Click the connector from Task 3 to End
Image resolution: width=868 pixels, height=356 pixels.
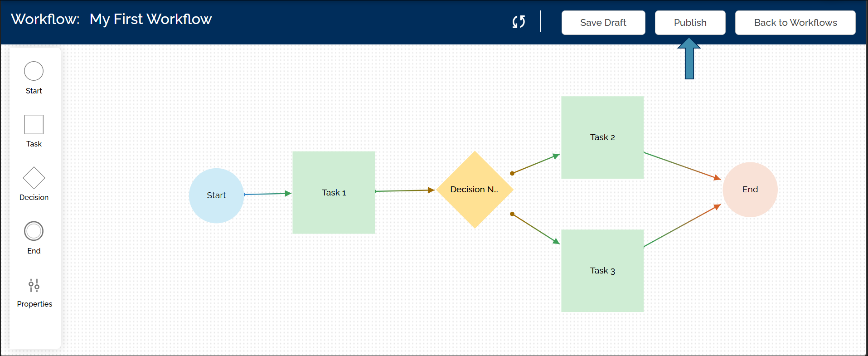point(682,226)
